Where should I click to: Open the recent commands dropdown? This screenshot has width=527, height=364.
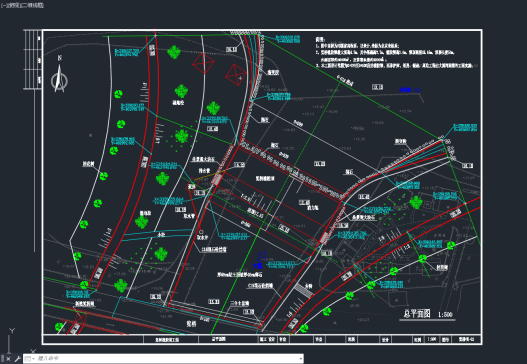pos(29,359)
